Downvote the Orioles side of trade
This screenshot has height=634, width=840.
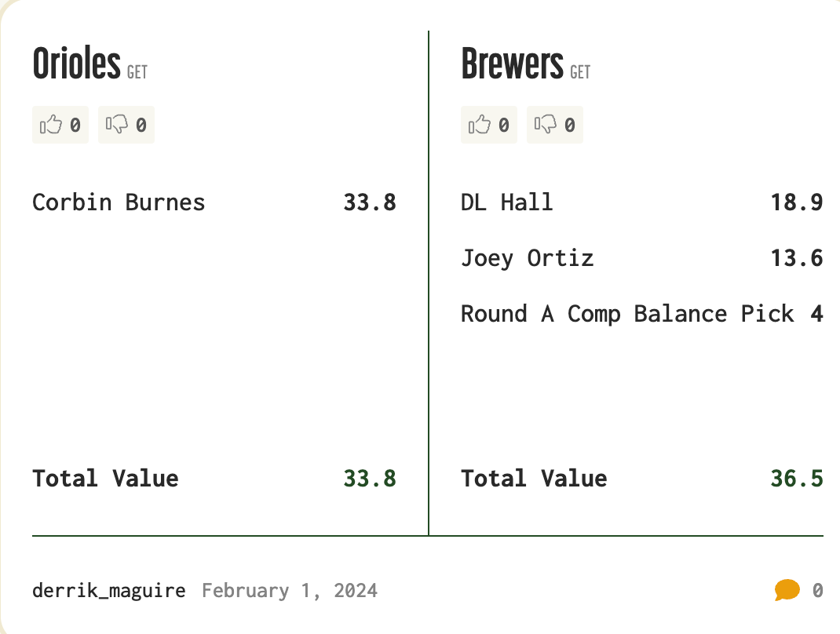(126, 125)
